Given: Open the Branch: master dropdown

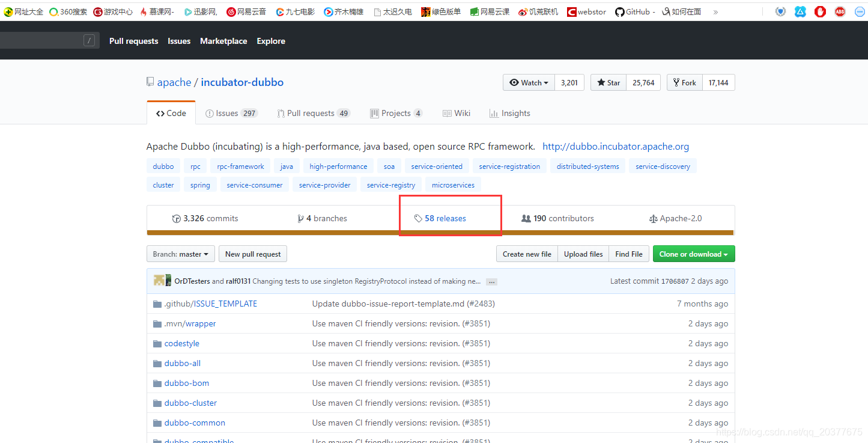Looking at the screenshot, I should click(x=180, y=254).
